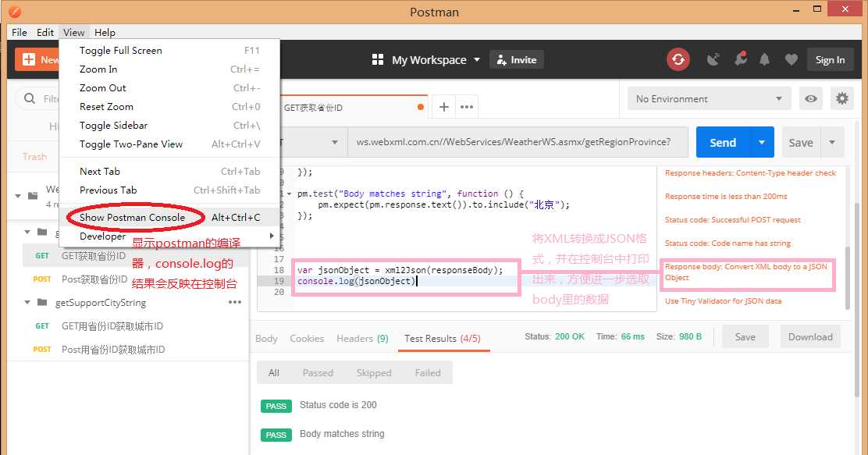Open the tab options ellipsis menu

point(467,107)
